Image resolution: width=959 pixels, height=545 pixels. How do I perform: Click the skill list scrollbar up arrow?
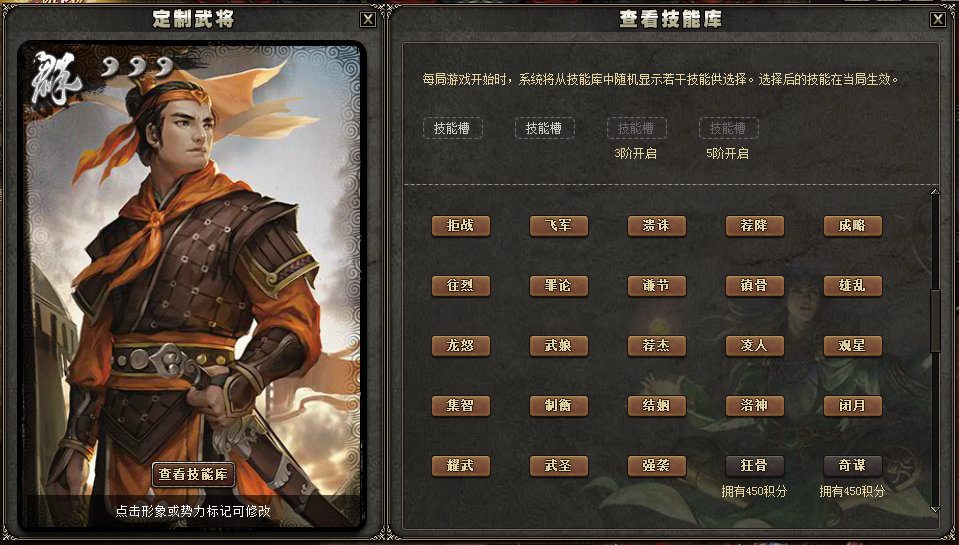(935, 192)
